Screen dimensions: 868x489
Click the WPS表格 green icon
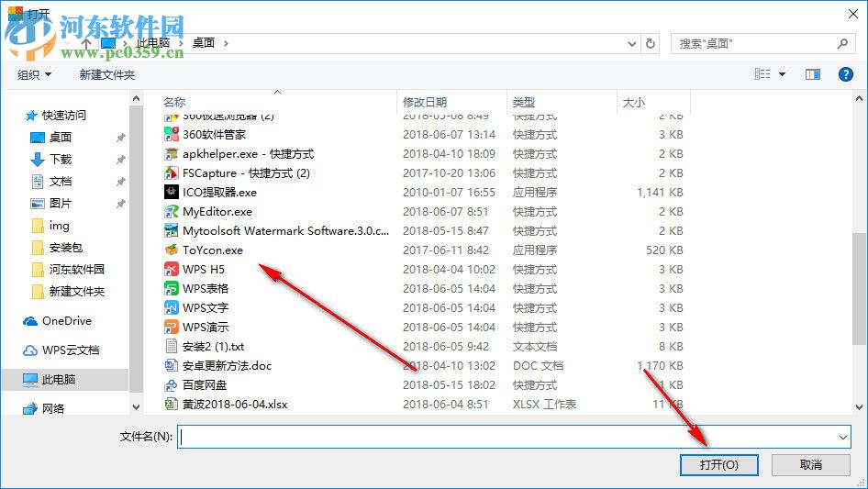[171, 288]
